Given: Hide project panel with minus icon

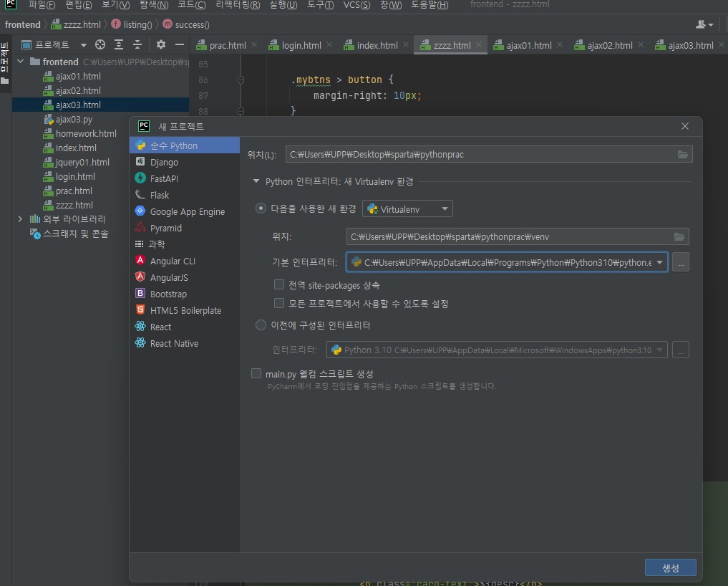Looking at the screenshot, I should click(x=180, y=44).
